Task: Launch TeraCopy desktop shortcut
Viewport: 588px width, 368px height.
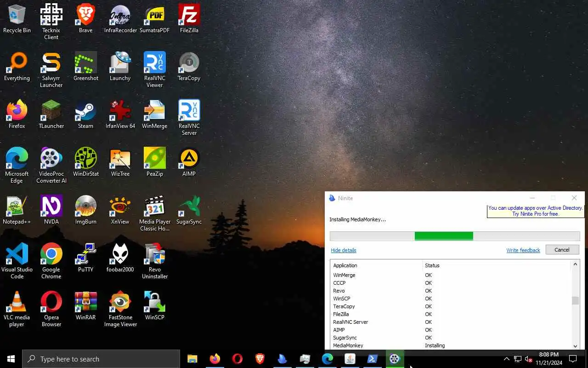Action: pyautogui.click(x=189, y=67)
